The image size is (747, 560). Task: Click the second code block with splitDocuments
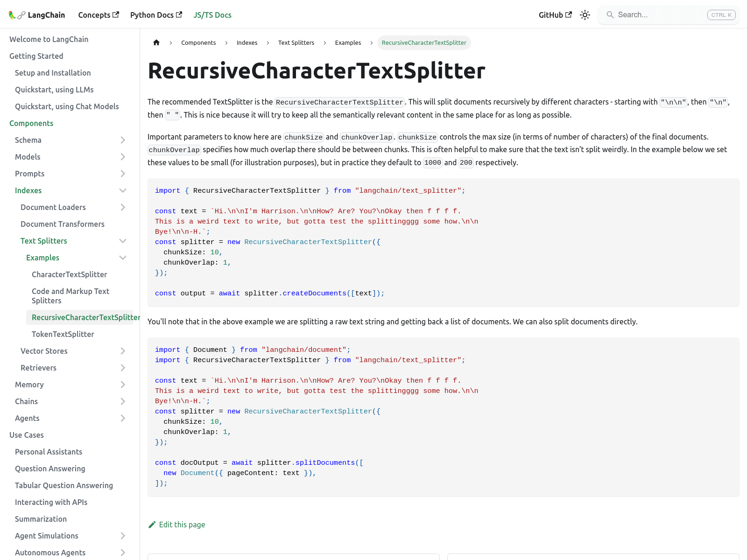[444, 417]
